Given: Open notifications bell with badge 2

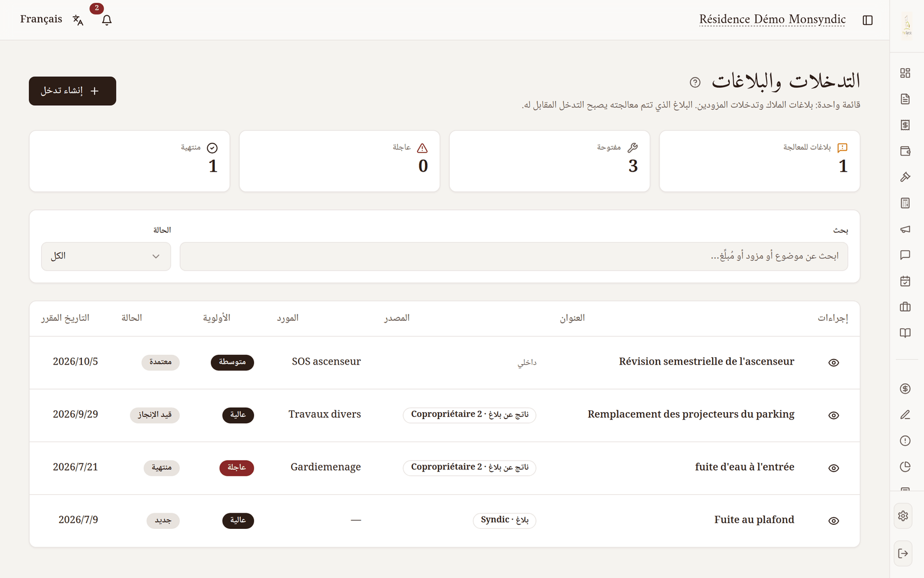Looking at the screenshot, I should [107, 20].
